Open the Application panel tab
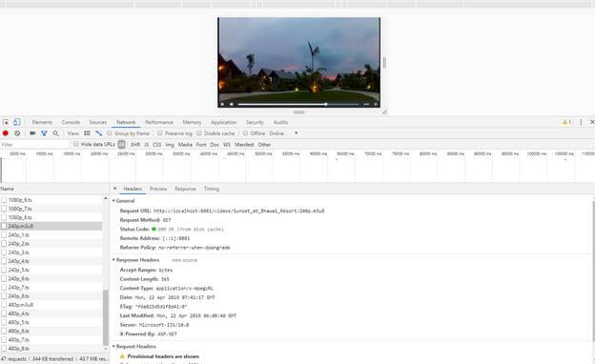This screenshot has width=595, height=364. coord(223,122)
